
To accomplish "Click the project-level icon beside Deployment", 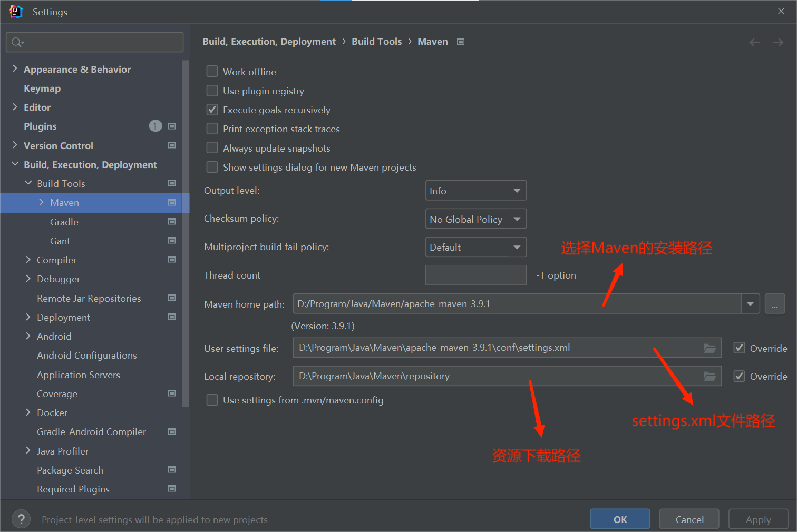I will click(x=172, y=317).
